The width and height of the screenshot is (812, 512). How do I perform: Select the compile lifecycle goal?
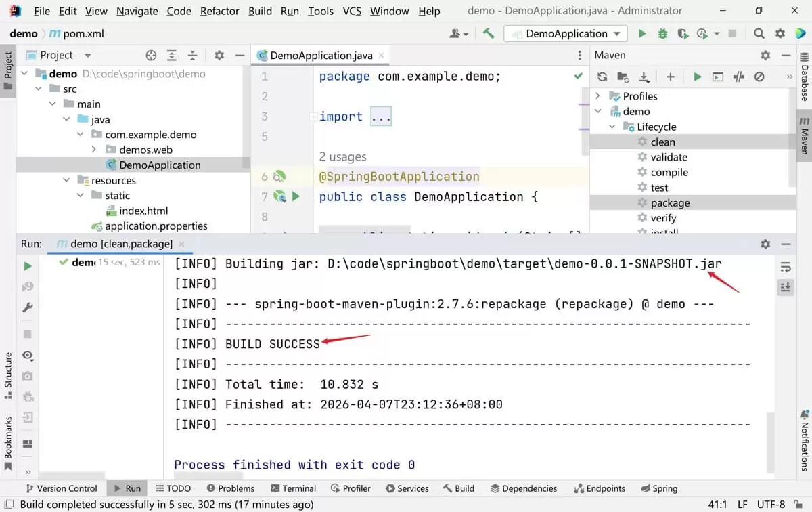[669, 172]
